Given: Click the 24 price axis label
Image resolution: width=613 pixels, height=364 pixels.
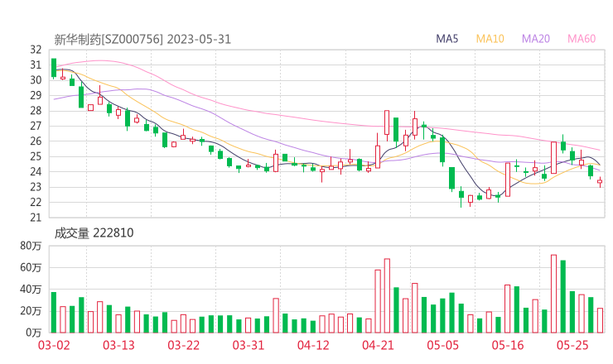Looking at the screenshot, I should tap(36, 172).
